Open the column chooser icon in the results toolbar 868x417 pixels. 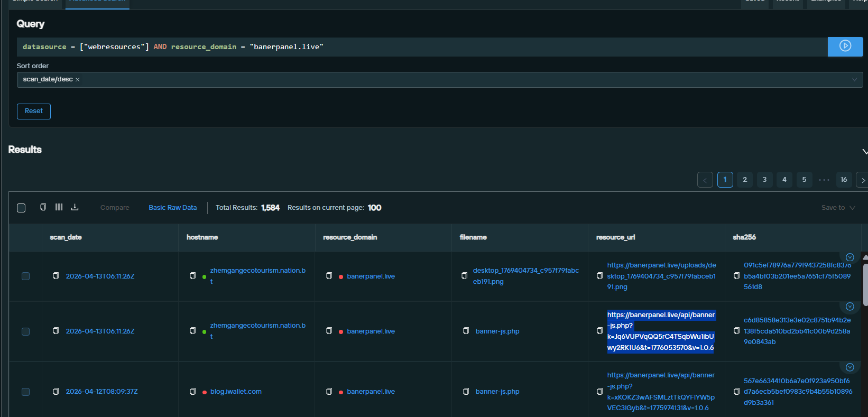(x=59, y=207)
